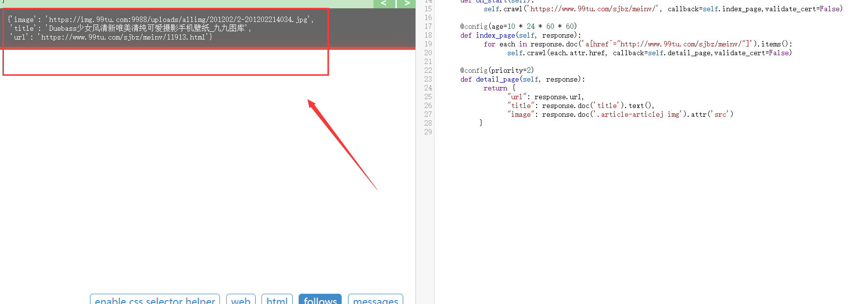Click the "image" article-articlej img line
Screen dimensions: 868x304
point(620,114)
